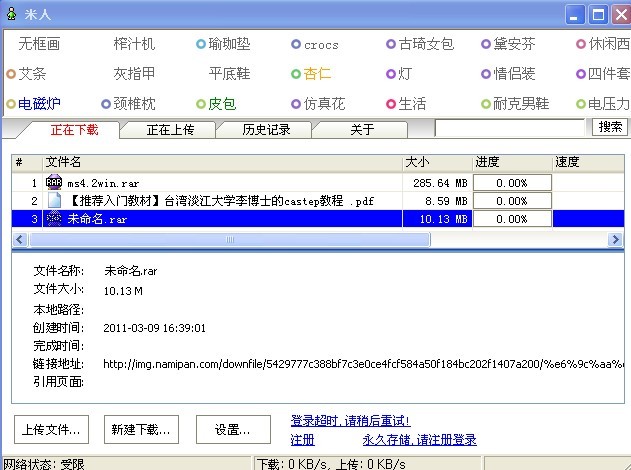The height and width of the screenshot is (470, 631).
Task: Sort by 速度 column header
Action: [x=588, y=163]
